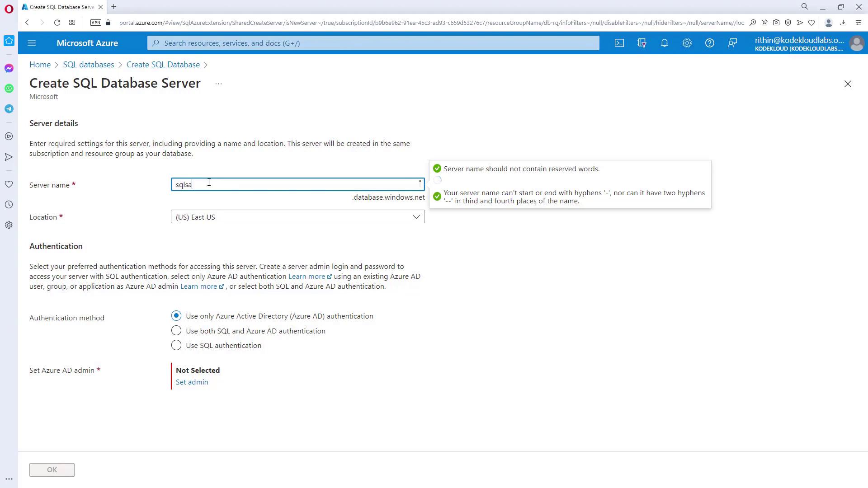The image size is (868, 488).
Task: Go to SQL databases breadcrumb
Action: 88,65
